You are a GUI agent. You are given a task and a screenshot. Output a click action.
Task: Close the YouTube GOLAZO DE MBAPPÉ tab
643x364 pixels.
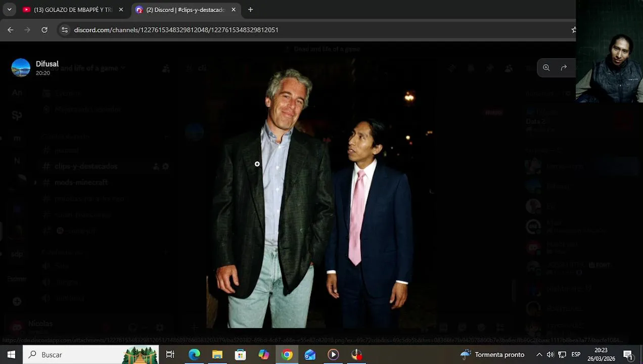click(121, 10)
